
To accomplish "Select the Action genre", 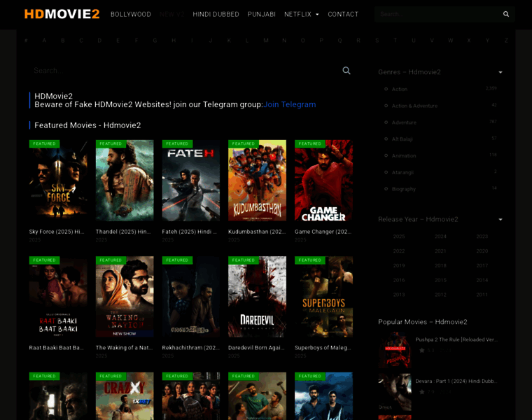I will tap(399, 89).
